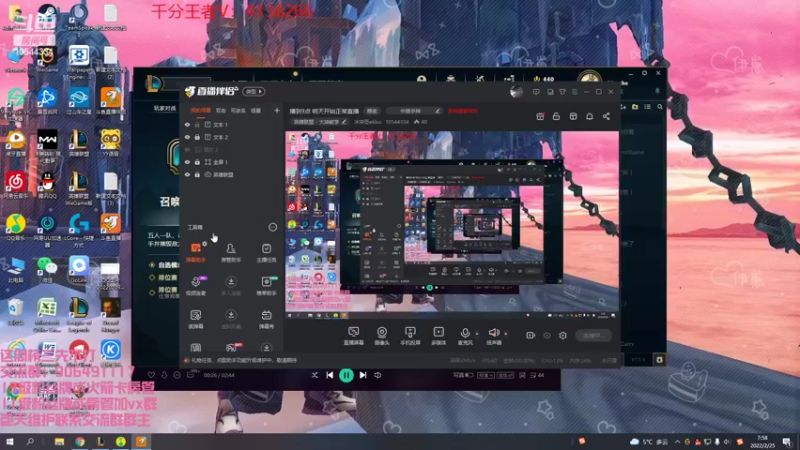
Task: Hide the 文本 2 source with its eye
Action: pyautogui.click(x=187, y=137)
